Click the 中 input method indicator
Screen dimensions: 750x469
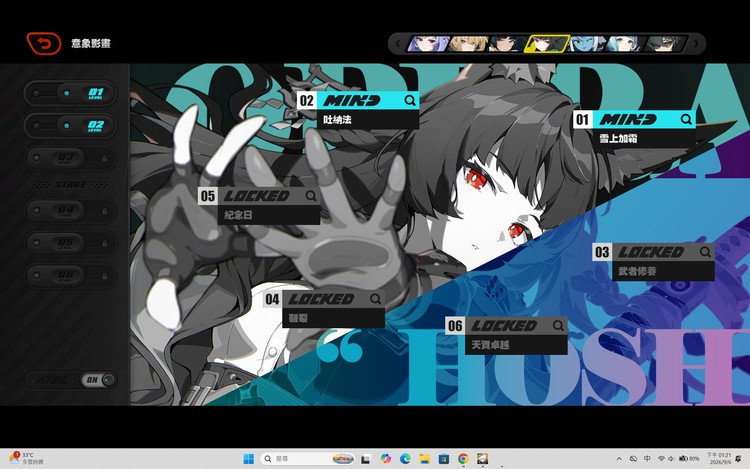[x=647, y=458]
